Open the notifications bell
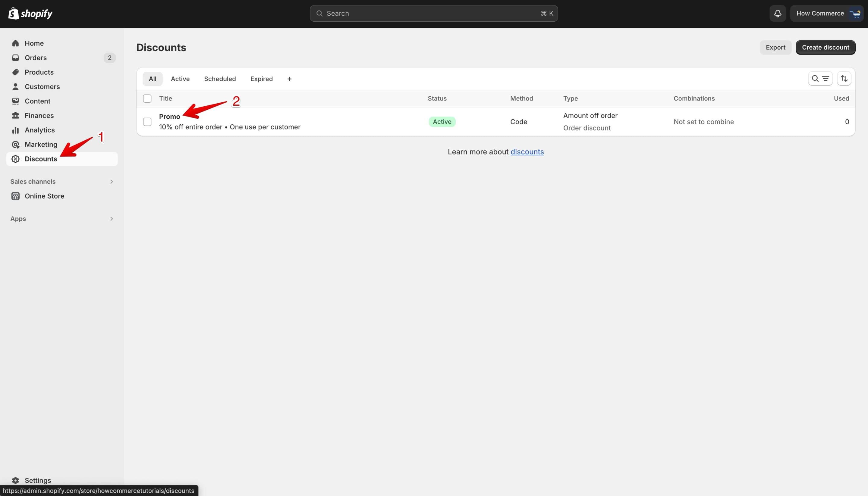This screenshot has height=496, width=868. 778,13
